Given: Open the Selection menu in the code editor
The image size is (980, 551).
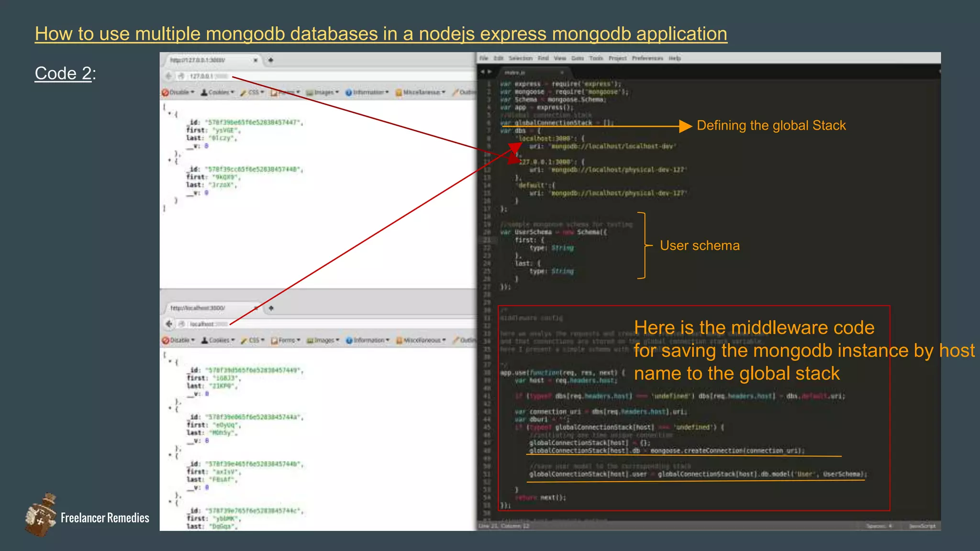Looking at the screenshot, I should (521, 58).
